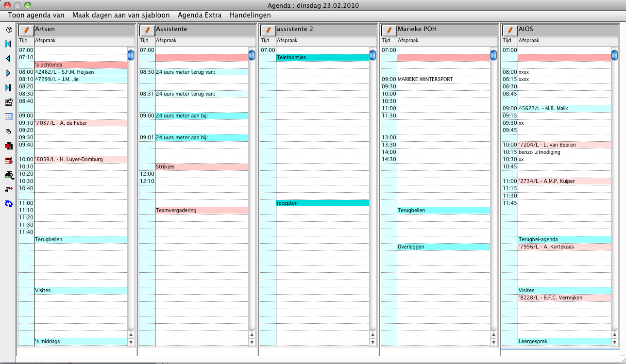The height and width of the screenshot is (364, 626).
Task: Click the Assistente column scrollbar thumb
Action: click(x=252, y=55)
